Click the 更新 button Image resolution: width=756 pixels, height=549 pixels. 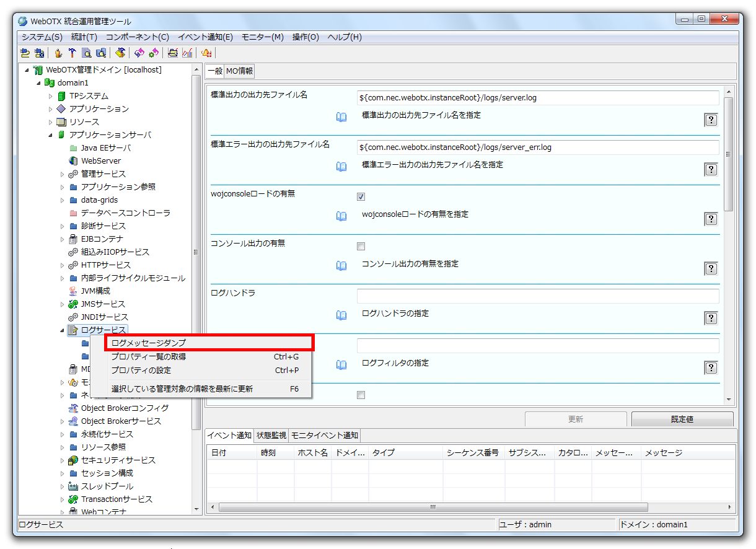click(x=575, y=419)
